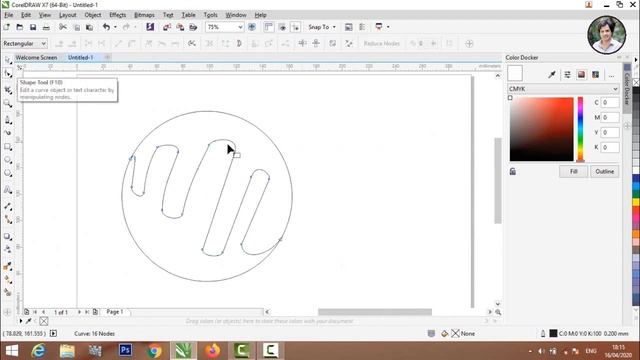Select the Rectangle tool in the toolbox
The width and height of the screenshot is (640, 360).
(8, 147)
